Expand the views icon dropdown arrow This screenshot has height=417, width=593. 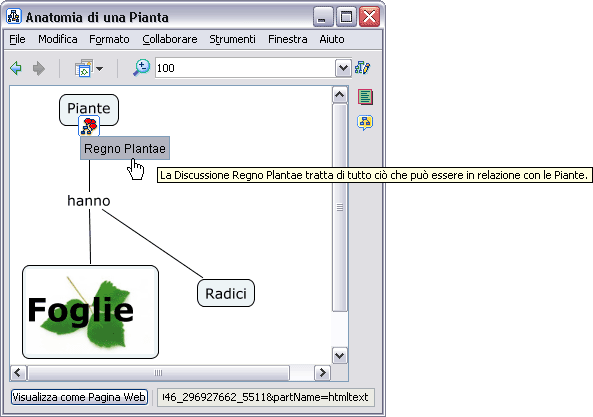(x=99, y=69)
